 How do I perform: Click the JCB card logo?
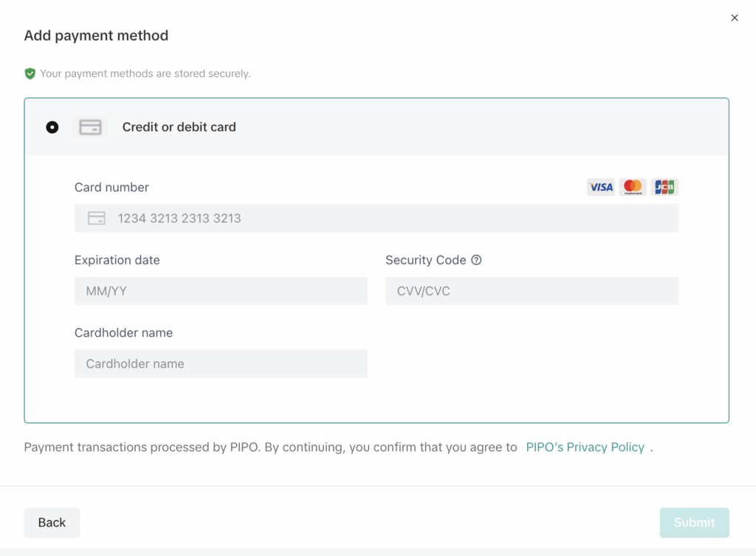tap(664, 187)
